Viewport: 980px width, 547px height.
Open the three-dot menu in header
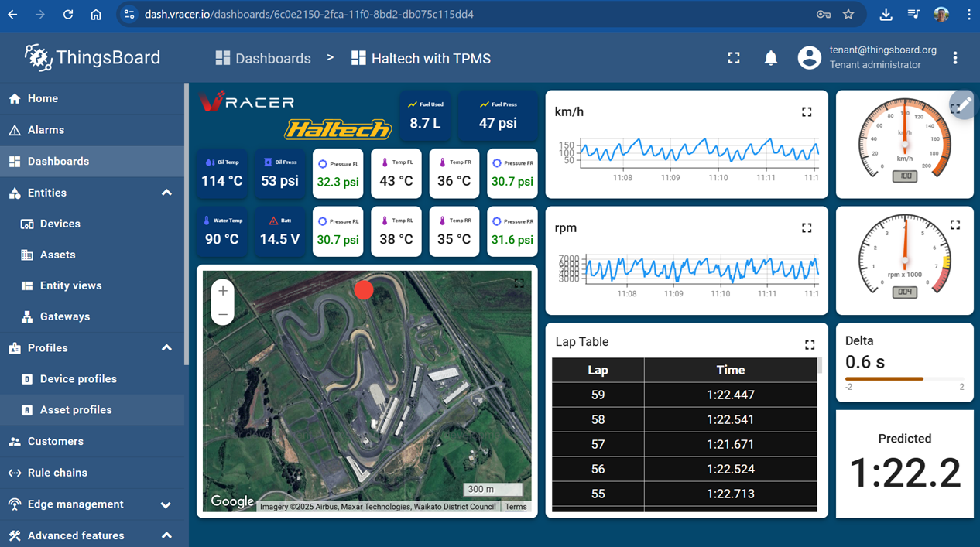[x=955, y=58]
